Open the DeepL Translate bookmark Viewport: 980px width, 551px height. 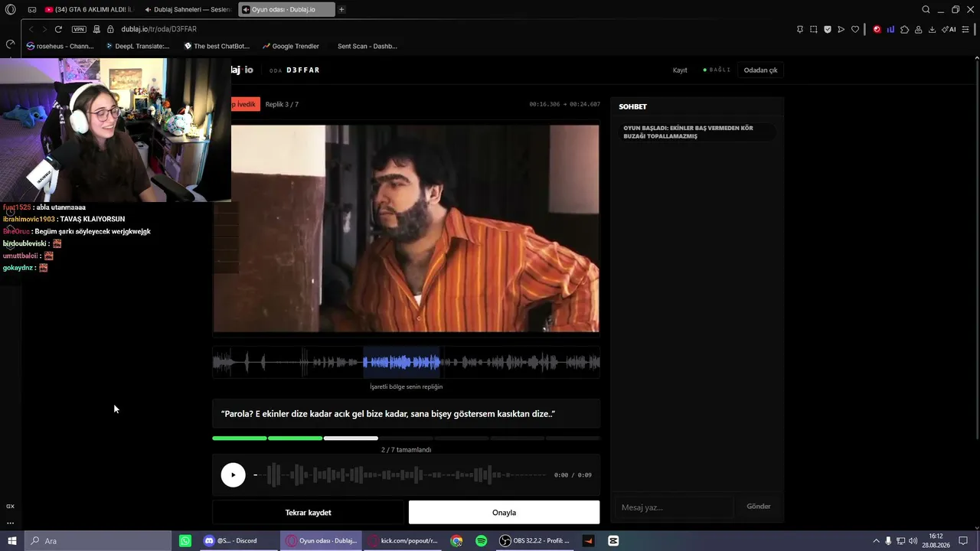[138, 46]
